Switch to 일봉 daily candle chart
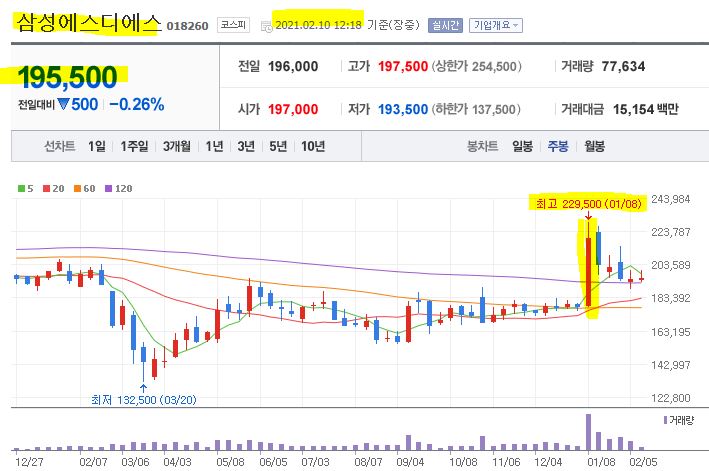Image resolution: width=709 pixels, height=471 pixels. point(522,146)
